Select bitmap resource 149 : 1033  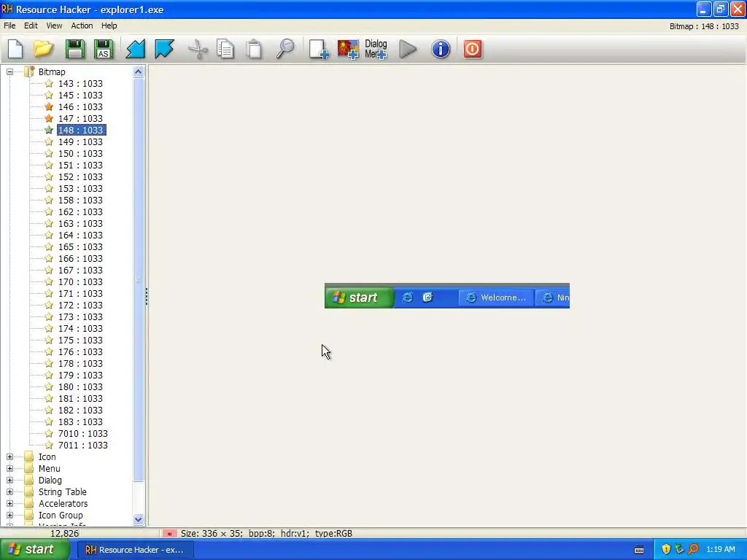(x=80, y=142)
